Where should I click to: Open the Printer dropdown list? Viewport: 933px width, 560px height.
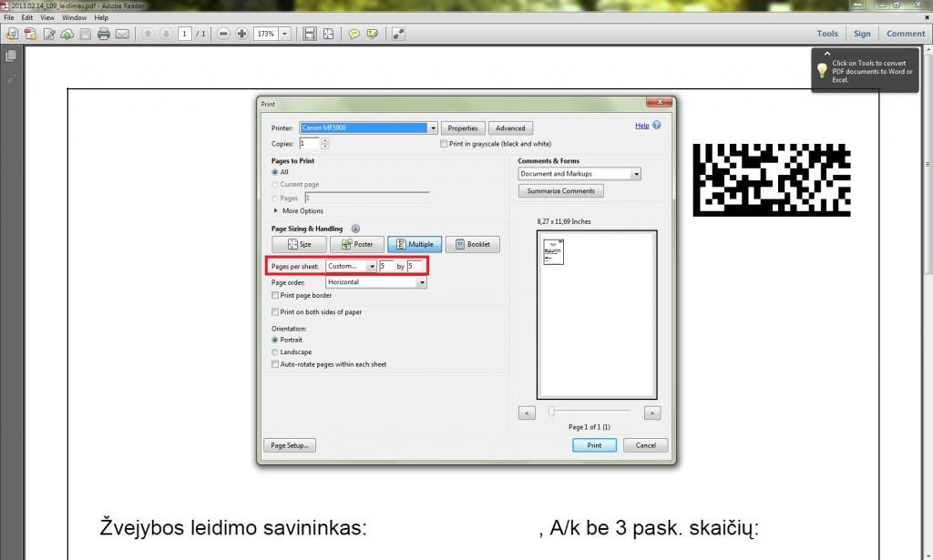[433, 127]
